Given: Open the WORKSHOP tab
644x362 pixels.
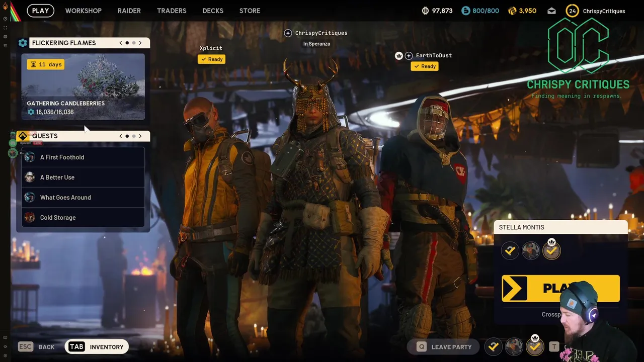Looking at the screenshot, I should (84, 11).
